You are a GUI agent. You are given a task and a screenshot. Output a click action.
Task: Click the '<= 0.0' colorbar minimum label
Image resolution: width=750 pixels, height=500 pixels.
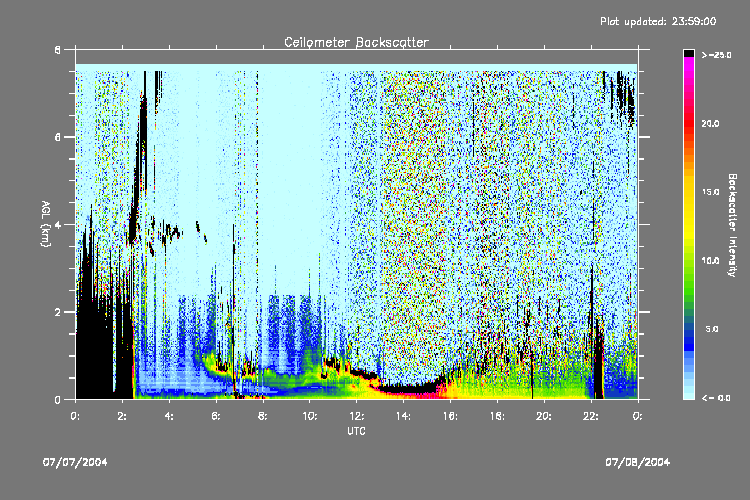tap(717, 398)
